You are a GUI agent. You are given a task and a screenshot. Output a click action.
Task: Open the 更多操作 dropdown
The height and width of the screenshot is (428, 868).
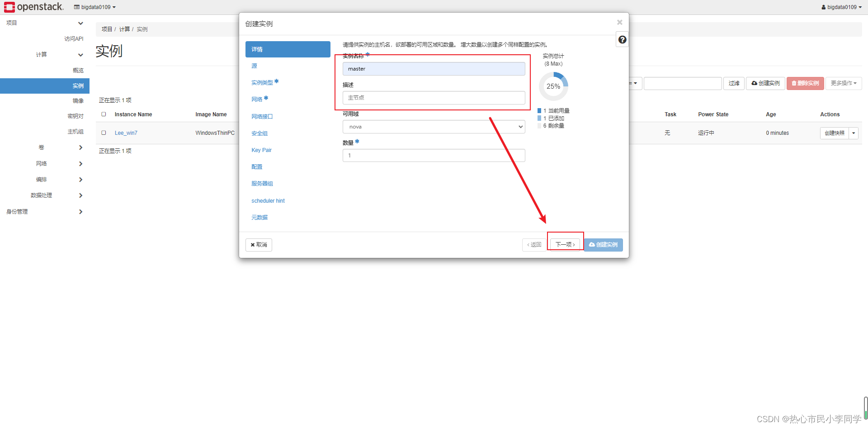pyautogui.click(x=844, y=83)
